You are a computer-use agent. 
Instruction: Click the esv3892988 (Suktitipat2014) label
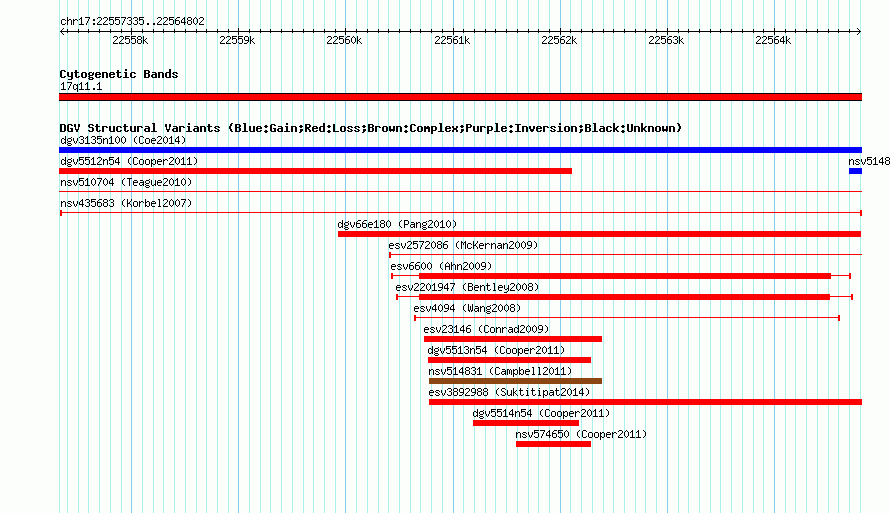509,392
